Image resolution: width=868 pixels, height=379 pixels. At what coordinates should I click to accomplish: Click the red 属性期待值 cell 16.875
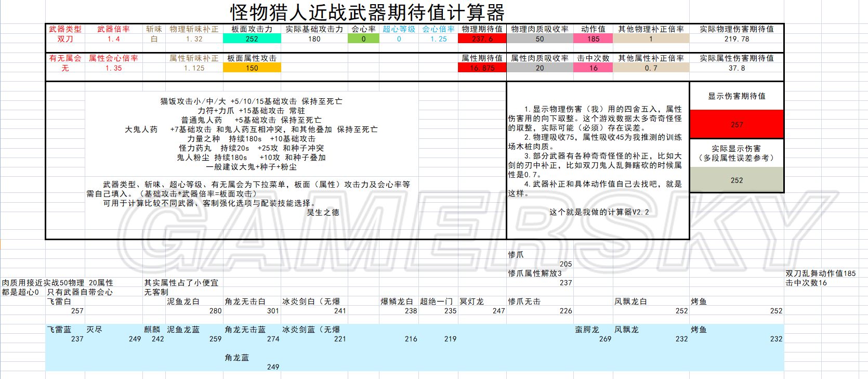(482, 68)
